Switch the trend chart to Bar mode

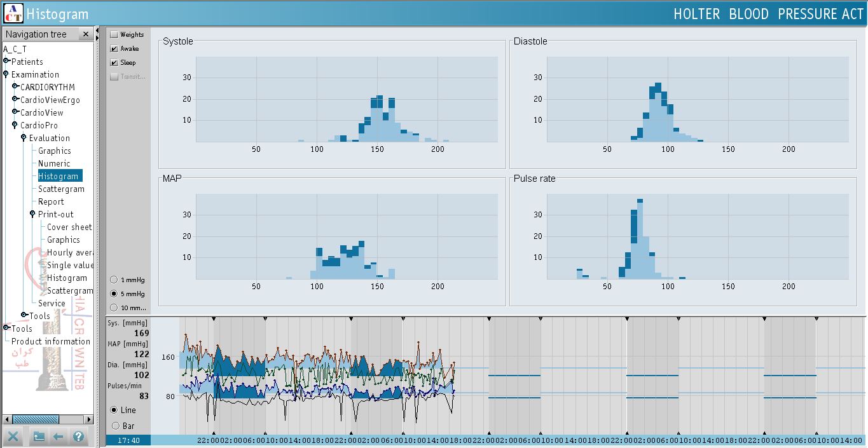click(x=115, y=426)
